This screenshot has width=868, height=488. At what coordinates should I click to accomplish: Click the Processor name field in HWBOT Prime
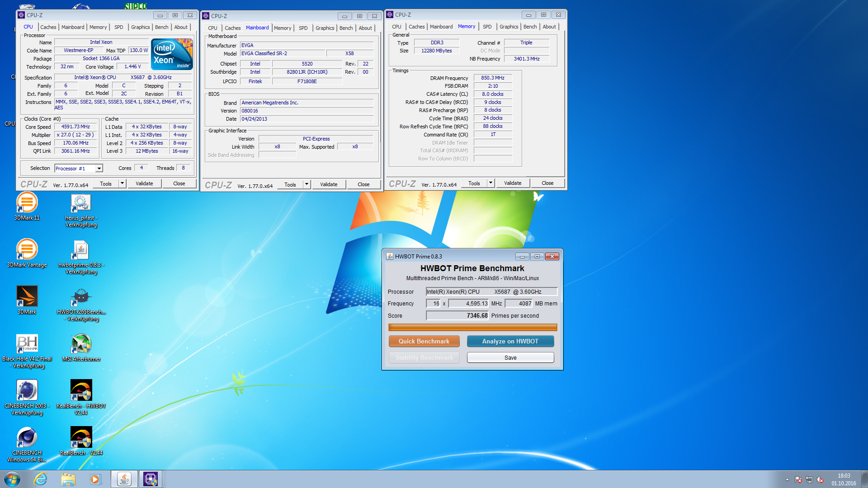pyautogui.click(x=492, y=292)
